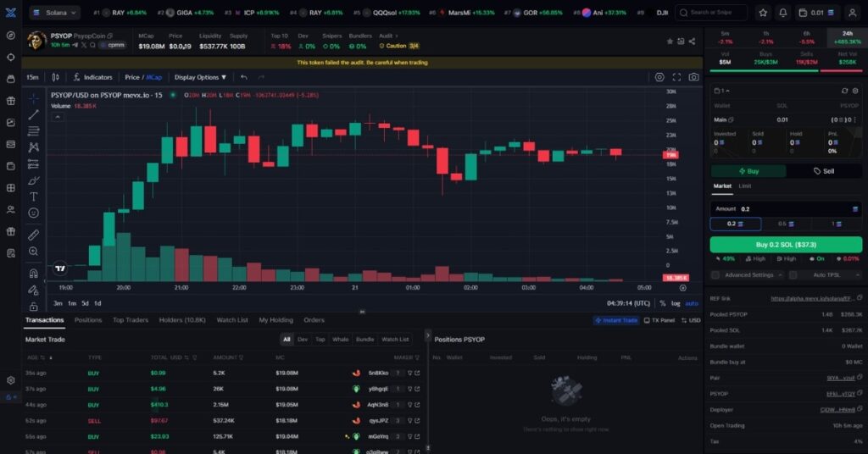Open the settings gear in left sidebar
868x454 pixels.
10,380
